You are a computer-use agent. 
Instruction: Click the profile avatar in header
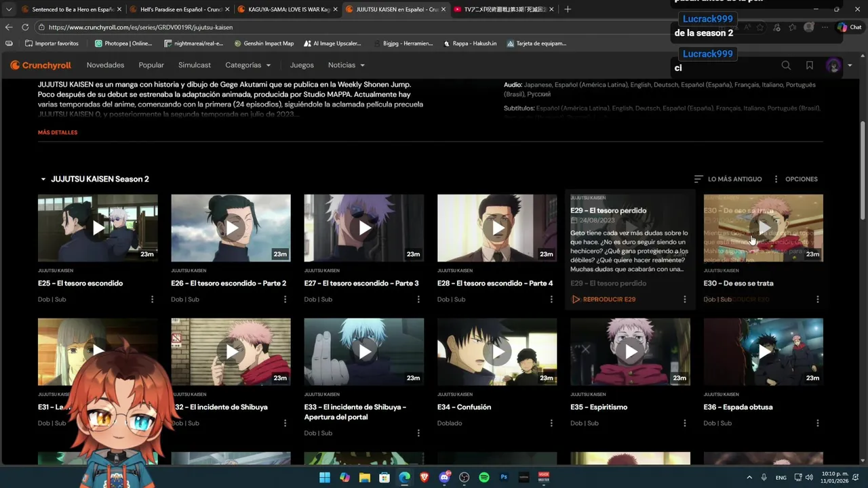click(833, 66)
